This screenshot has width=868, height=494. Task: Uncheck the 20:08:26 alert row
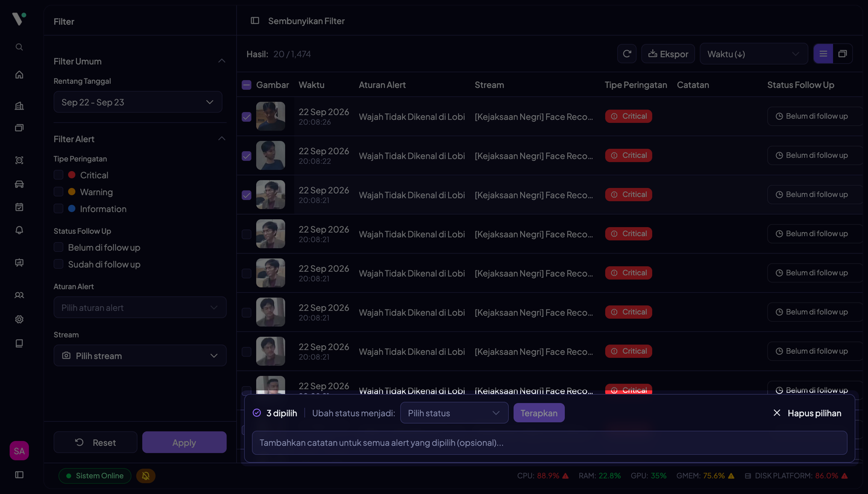coord(247,117)
